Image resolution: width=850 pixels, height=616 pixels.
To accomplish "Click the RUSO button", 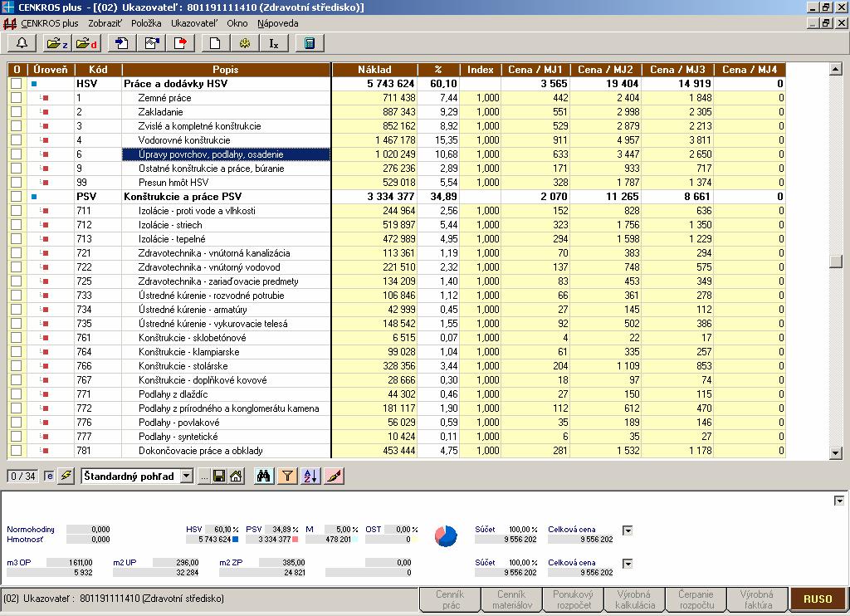I will [818, 599].
